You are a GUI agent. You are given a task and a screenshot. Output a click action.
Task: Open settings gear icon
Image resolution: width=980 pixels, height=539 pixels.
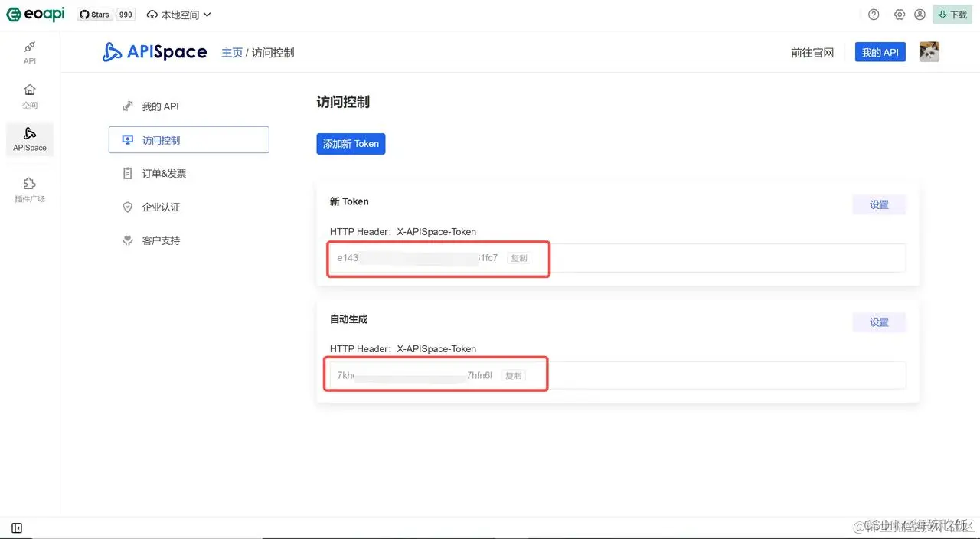900,15
